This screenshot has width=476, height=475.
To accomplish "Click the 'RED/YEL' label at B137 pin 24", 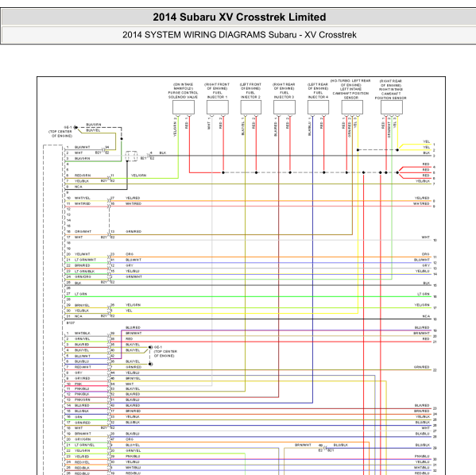I will [82, 462].
